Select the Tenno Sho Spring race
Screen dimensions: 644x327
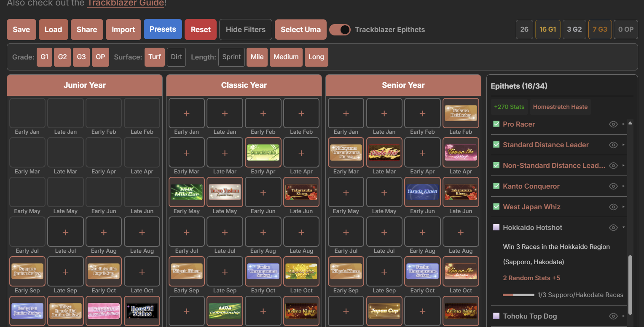click(x=461, y=152)
